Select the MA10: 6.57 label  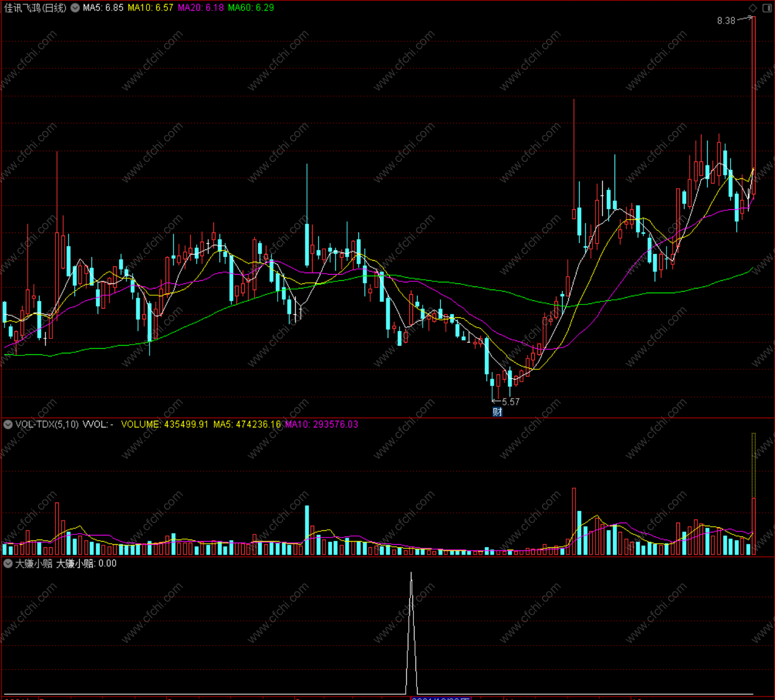[x=151, y=8]
